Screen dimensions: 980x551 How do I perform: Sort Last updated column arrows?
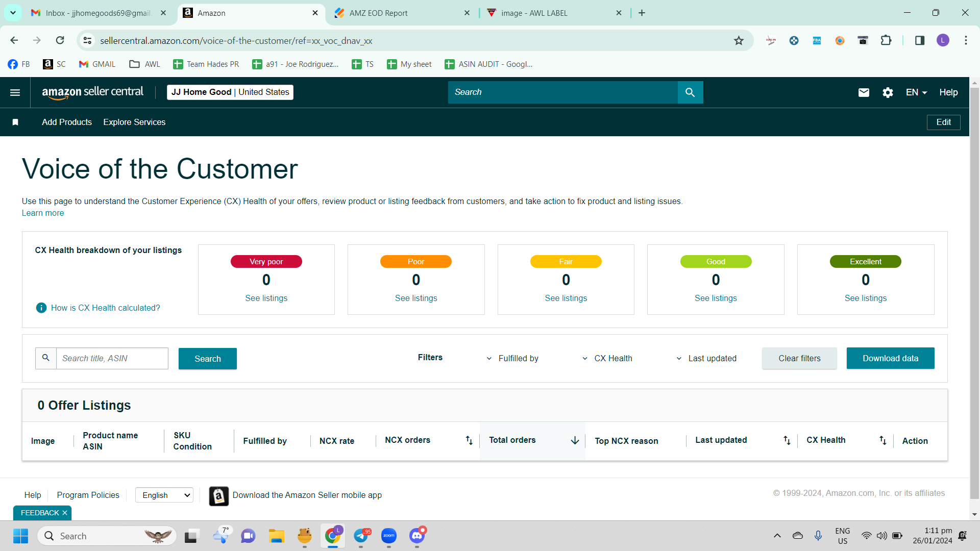[787, 440]
